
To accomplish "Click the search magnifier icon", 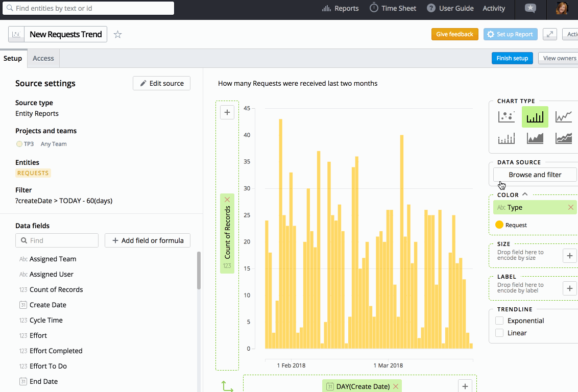I will pyautogui.click(x=10, y=8).
